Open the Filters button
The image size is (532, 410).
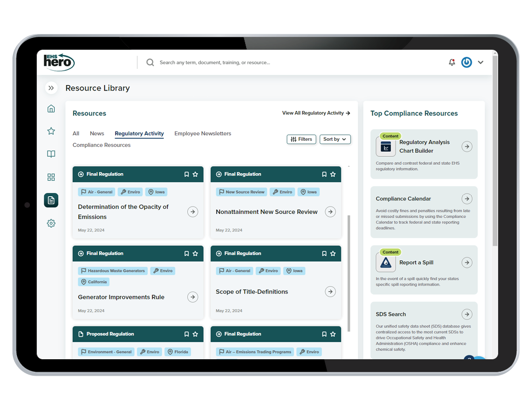pos(301,139)
